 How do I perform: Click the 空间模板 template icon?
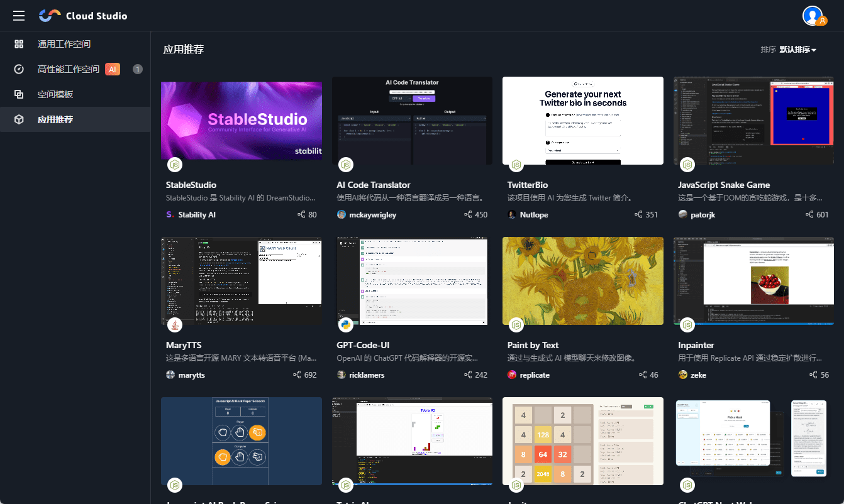pyautogui.click(x=19, y=94)
